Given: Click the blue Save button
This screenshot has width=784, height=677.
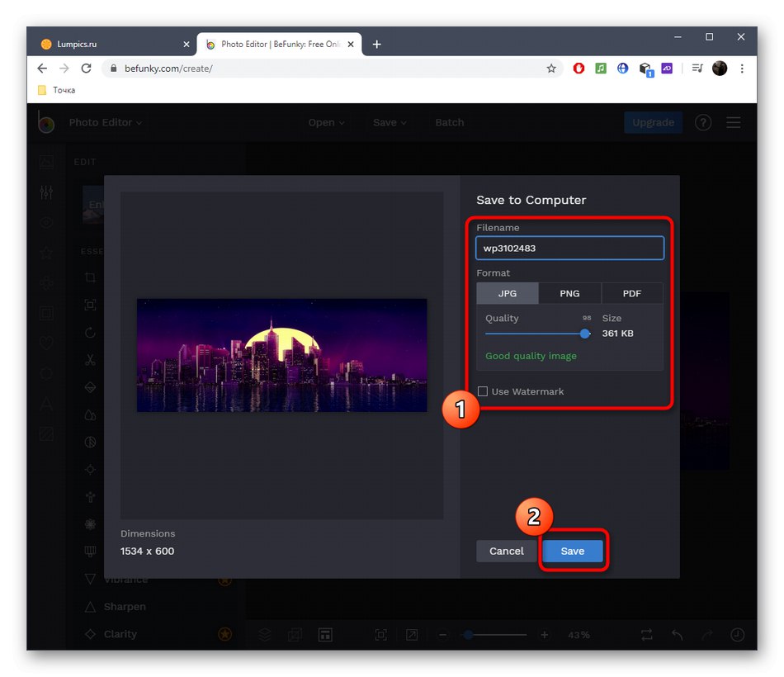Looking at the screenshot, I should [x=573, y=551].
